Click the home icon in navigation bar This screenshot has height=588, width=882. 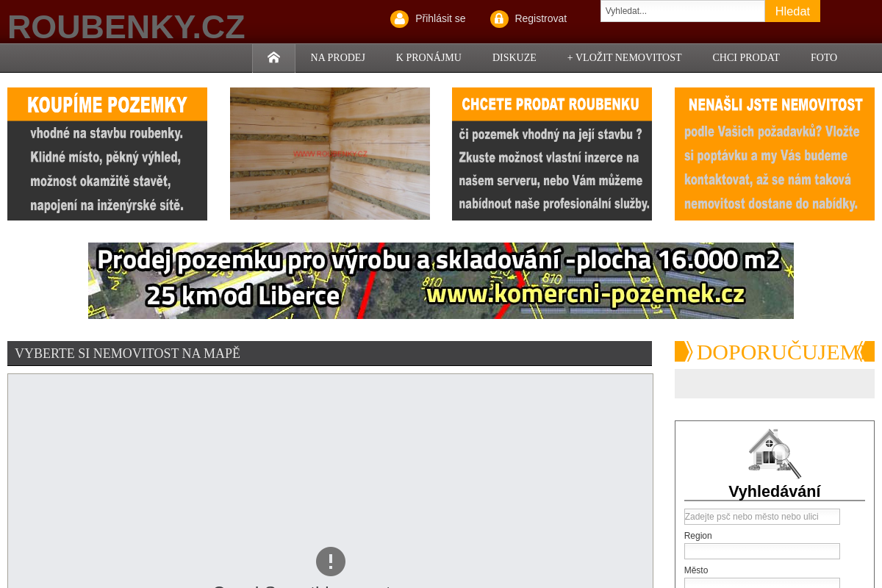point(273,57)
